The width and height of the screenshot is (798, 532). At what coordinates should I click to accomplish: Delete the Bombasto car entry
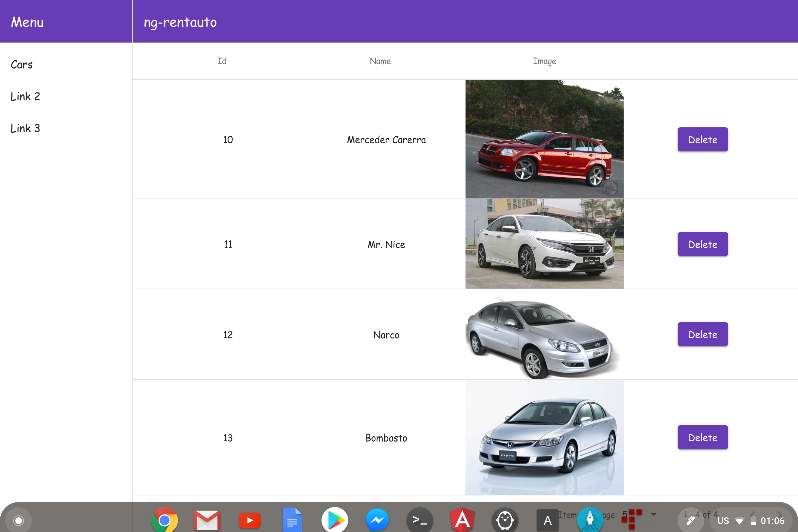tap(702, 437)
